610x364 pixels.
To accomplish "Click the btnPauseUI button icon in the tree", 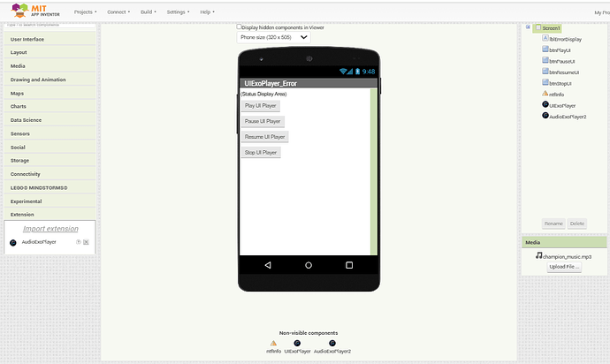I will (545, 60).
